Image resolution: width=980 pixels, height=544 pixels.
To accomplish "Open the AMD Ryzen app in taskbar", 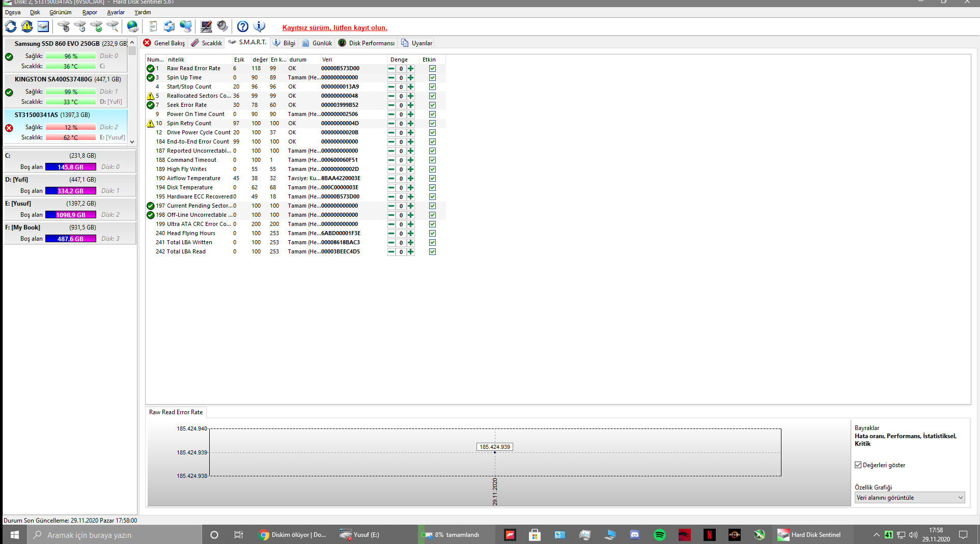I will [x=735, y=535].
